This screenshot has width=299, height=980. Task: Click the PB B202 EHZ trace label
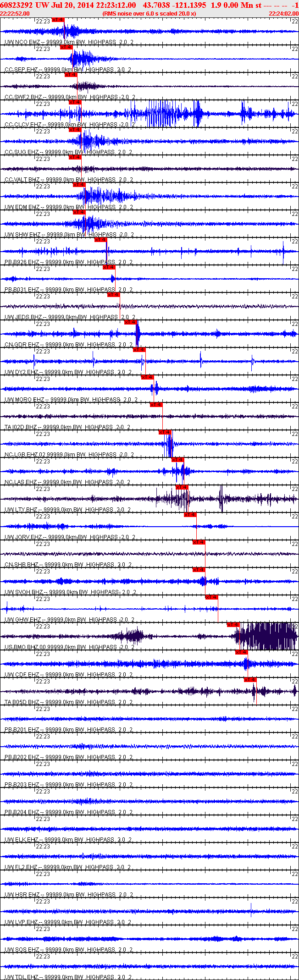tap(69, 757)
